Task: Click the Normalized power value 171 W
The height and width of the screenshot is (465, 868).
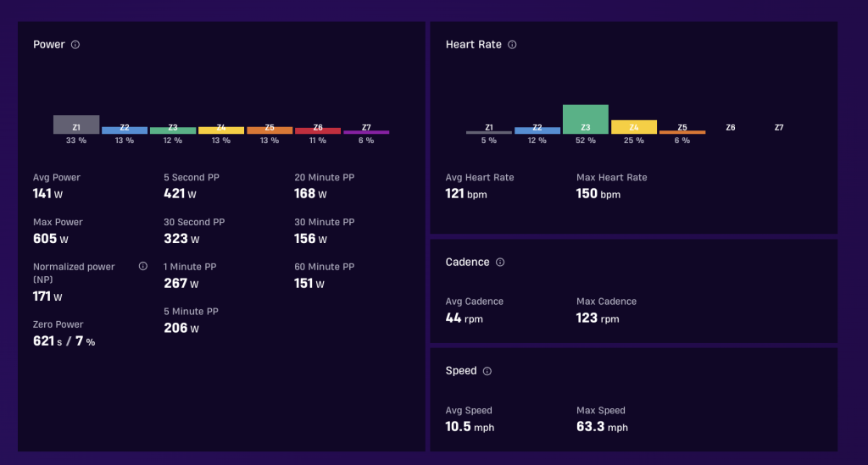Action: 47,296
